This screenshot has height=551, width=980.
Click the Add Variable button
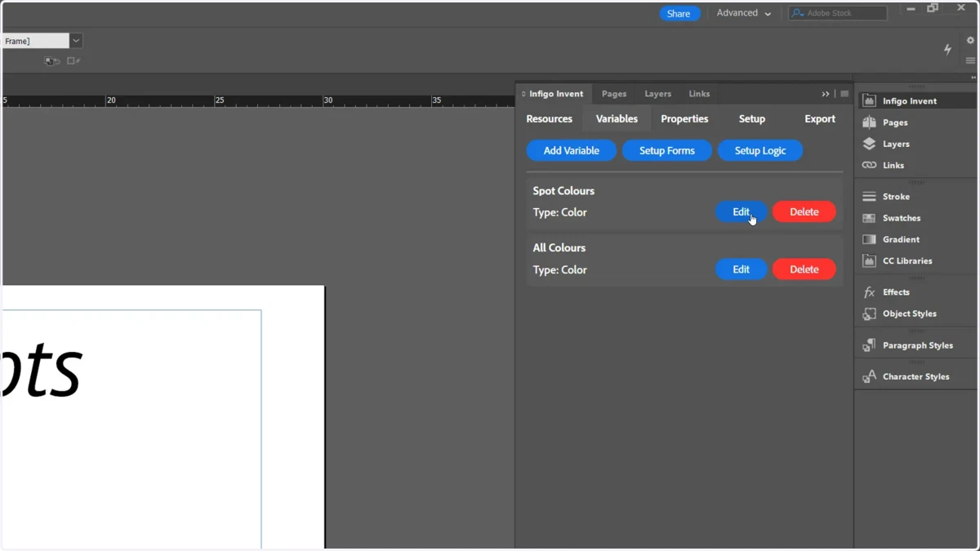572,150
